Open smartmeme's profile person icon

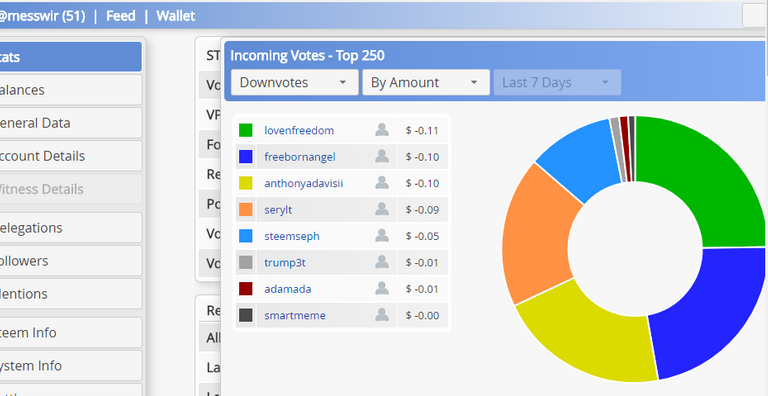(382, 315)
